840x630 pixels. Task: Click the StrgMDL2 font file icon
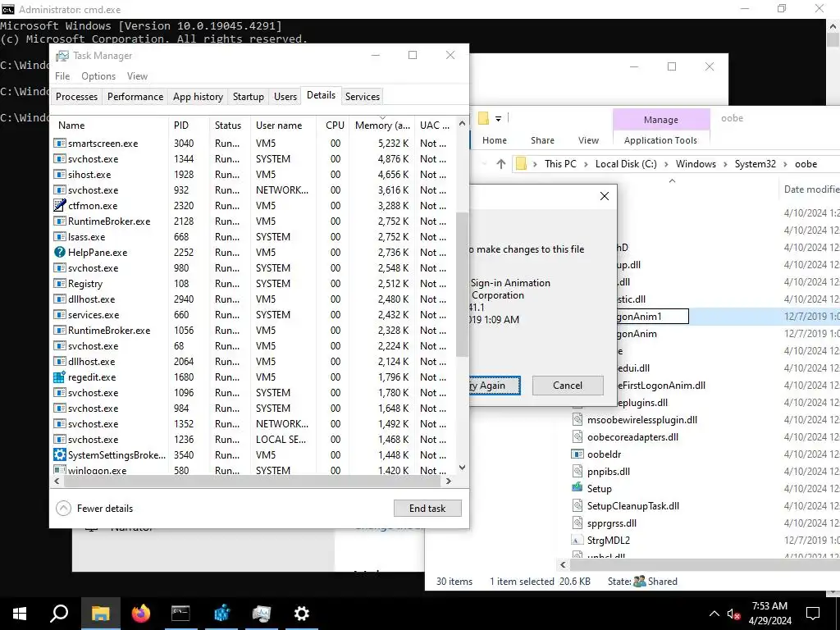click(x=577, y=540)
